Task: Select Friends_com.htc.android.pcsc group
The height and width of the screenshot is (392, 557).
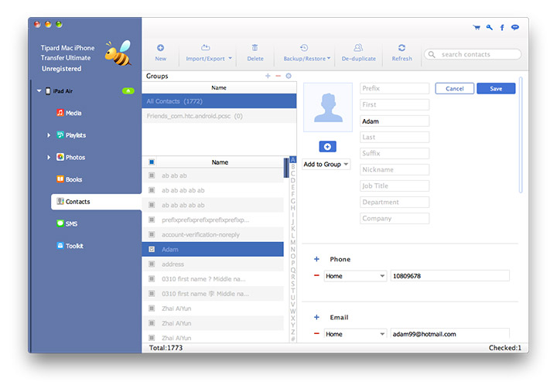Action: (219, 116)
